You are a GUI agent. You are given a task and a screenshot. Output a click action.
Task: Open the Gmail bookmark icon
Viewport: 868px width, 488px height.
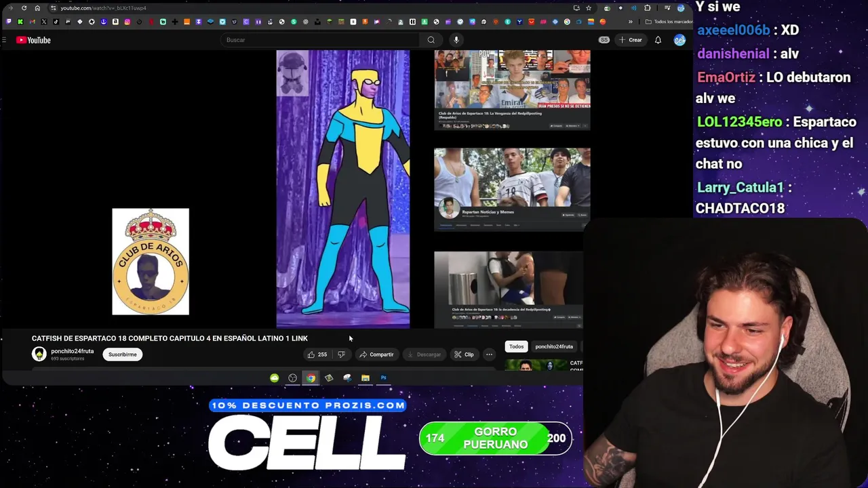point(32,22)
